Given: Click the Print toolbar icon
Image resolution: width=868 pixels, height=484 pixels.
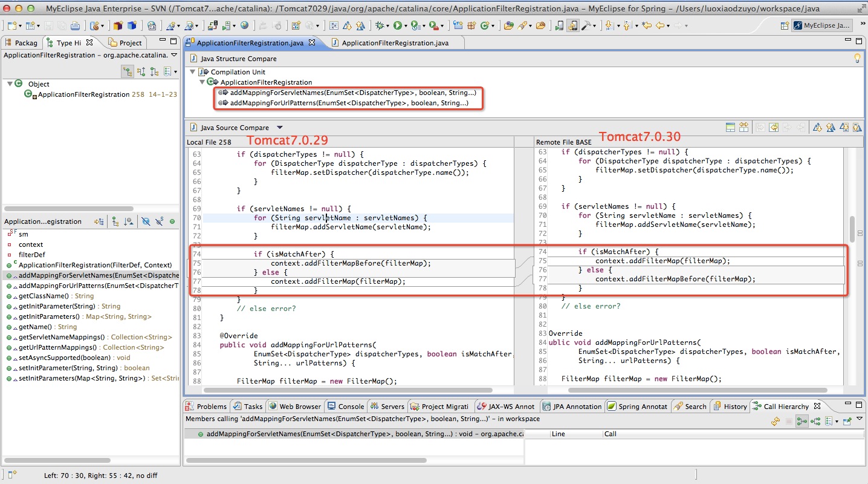Looking at the screenshot, I should pyautogui.click(x=75, y=25).
